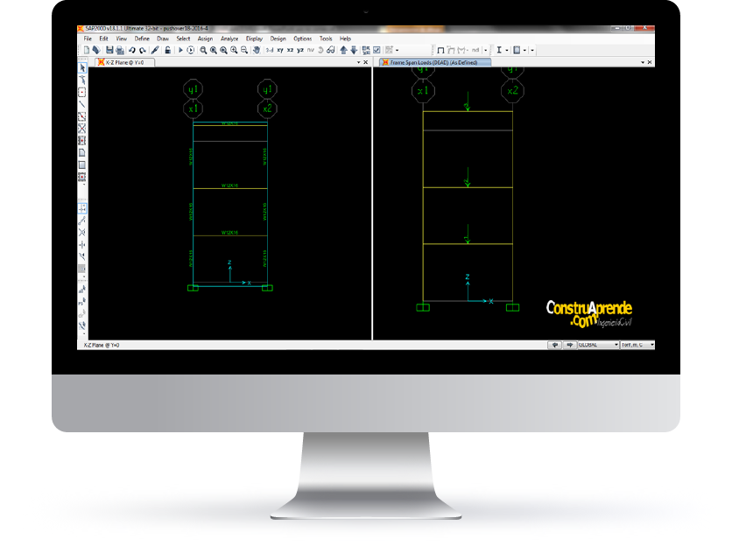The width and height of the screenshot is (732, 560).
Task: Click the Run Analysis play icon
Action: [x=180, y=50]
